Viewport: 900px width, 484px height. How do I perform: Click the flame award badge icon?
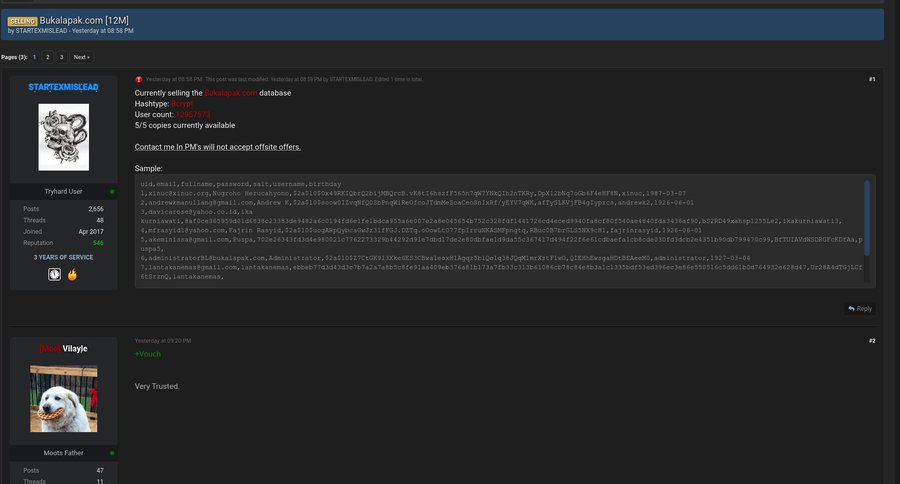pyautogui.click(x=72, y=275)
